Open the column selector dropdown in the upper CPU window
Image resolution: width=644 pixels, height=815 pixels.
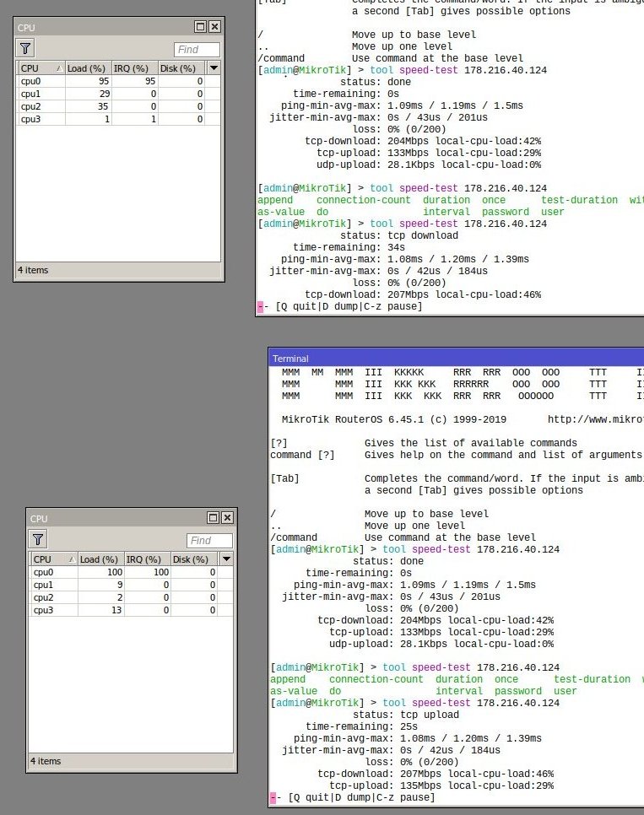click(x=214, y=68)
